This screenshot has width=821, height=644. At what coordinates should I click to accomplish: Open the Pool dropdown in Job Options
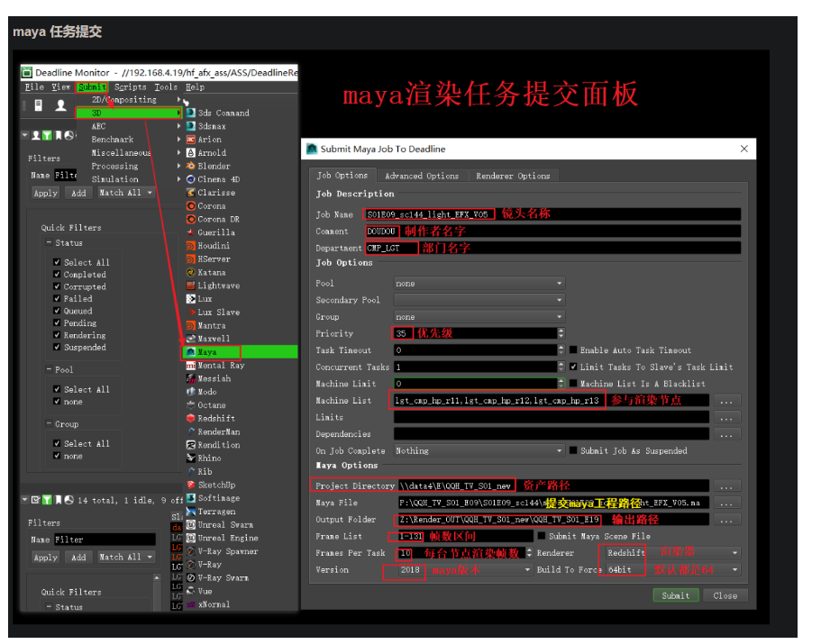click(478, 284)
